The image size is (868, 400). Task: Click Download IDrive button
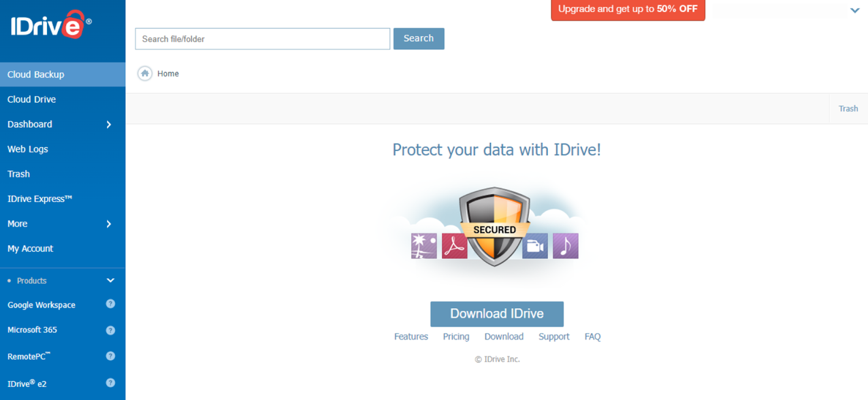497,314
